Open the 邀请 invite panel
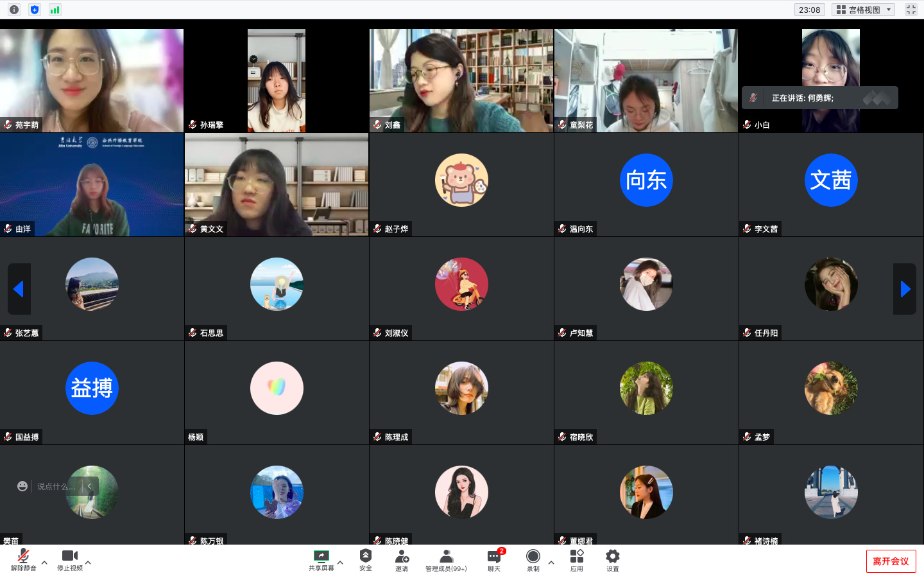Image resolution: width=924 pixels, height=578 pixels. tap(402, 559)
